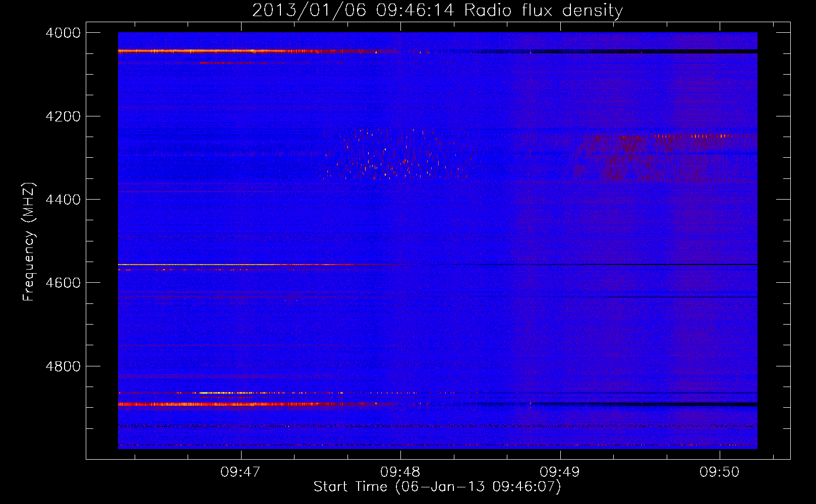
Task: Click the 4800 frequency axis label
Action: [x=63, y=366]
